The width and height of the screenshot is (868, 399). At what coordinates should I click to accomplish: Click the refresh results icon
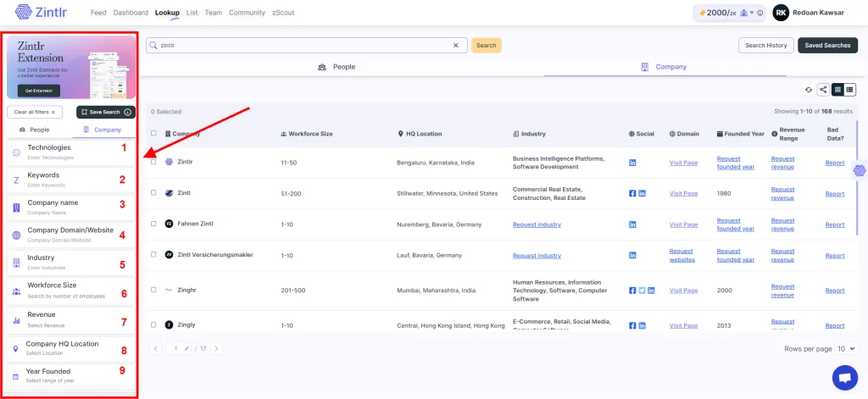pyautogui.click(x=809, y=89)
